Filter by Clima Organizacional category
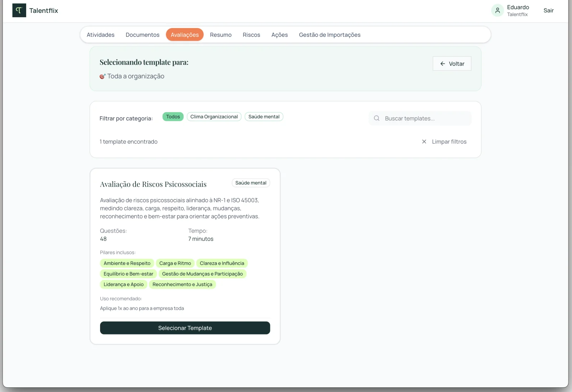 214,117
